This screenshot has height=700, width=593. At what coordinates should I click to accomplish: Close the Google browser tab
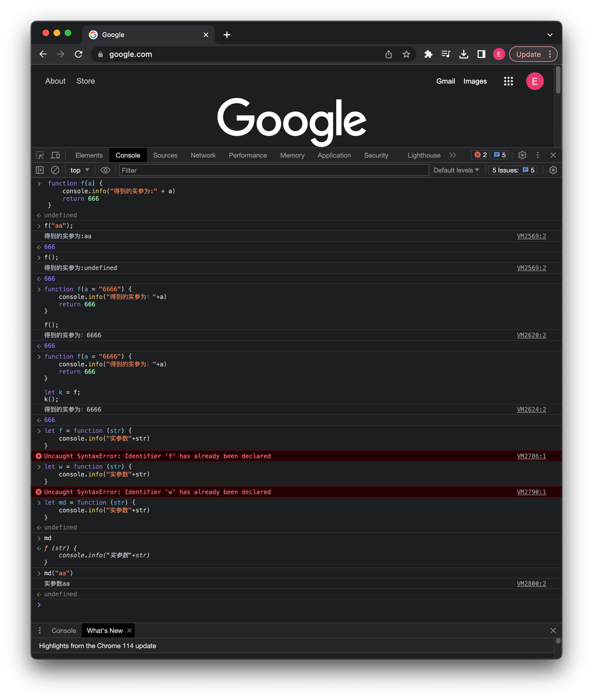[206, 35]
